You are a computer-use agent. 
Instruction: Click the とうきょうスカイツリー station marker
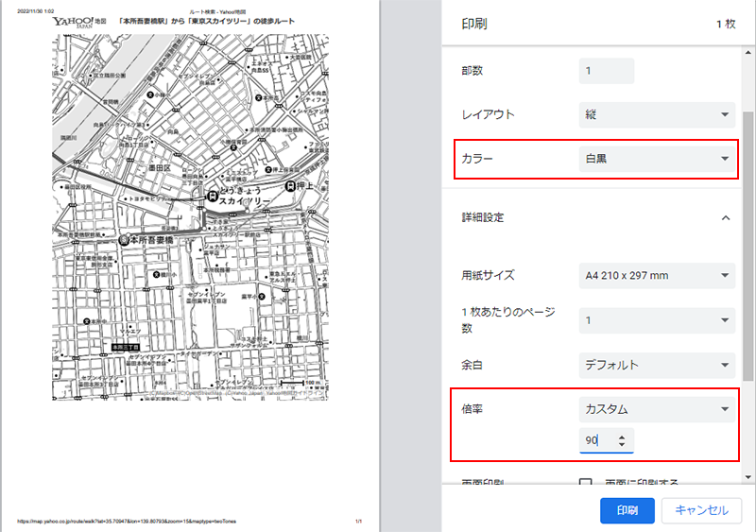click(x=214, y=195)
